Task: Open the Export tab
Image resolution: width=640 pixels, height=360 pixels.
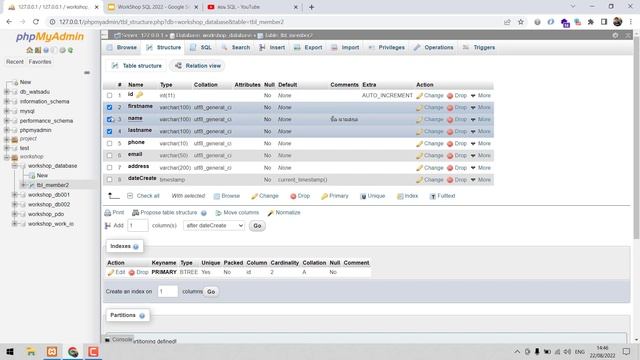Action: [309, 48]
